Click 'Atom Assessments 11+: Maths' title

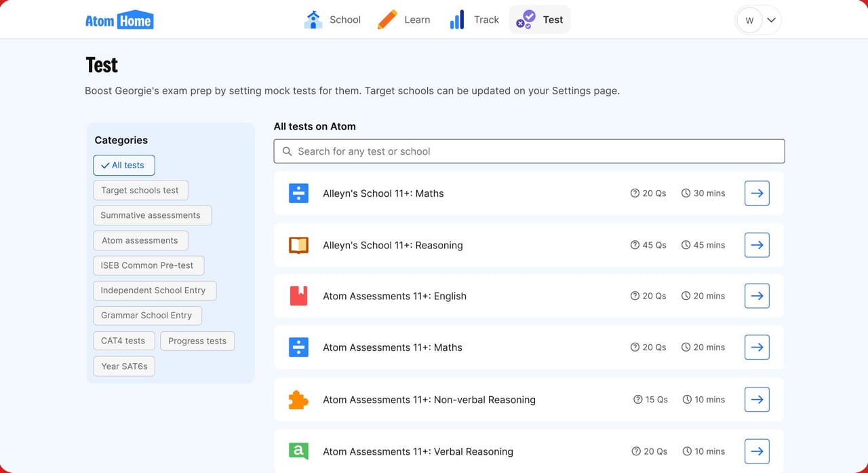click(393, 347)
